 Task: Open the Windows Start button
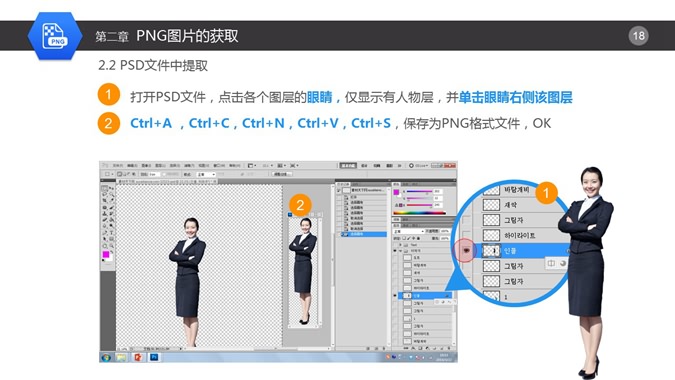click(x=106, y=357)
